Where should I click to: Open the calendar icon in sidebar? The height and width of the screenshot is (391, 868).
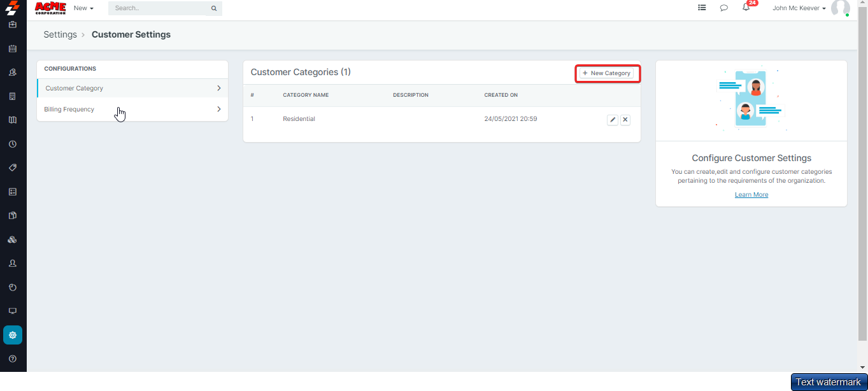[x=13, y=48]
